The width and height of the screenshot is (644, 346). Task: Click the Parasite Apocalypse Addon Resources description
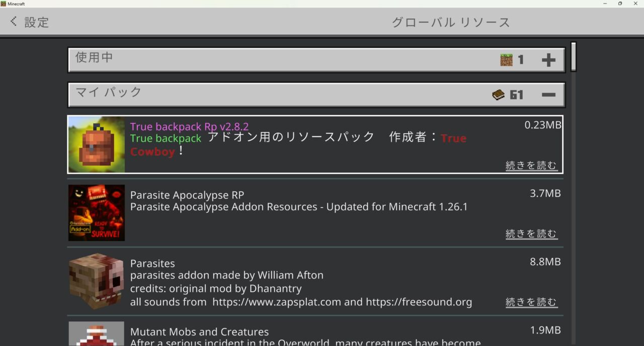pyautogui.click(x=299, y=207)
